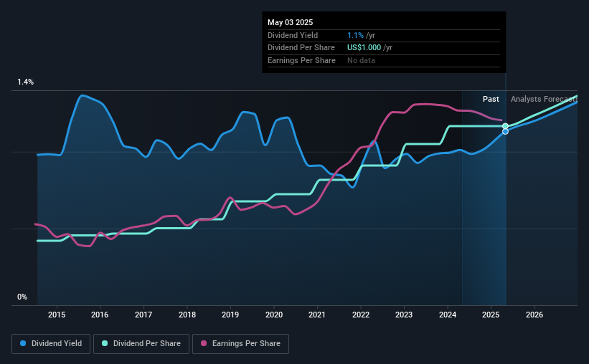Toggle the Dividend Yield legend button
The image size is (589, 364).
[x=51, y=344]
